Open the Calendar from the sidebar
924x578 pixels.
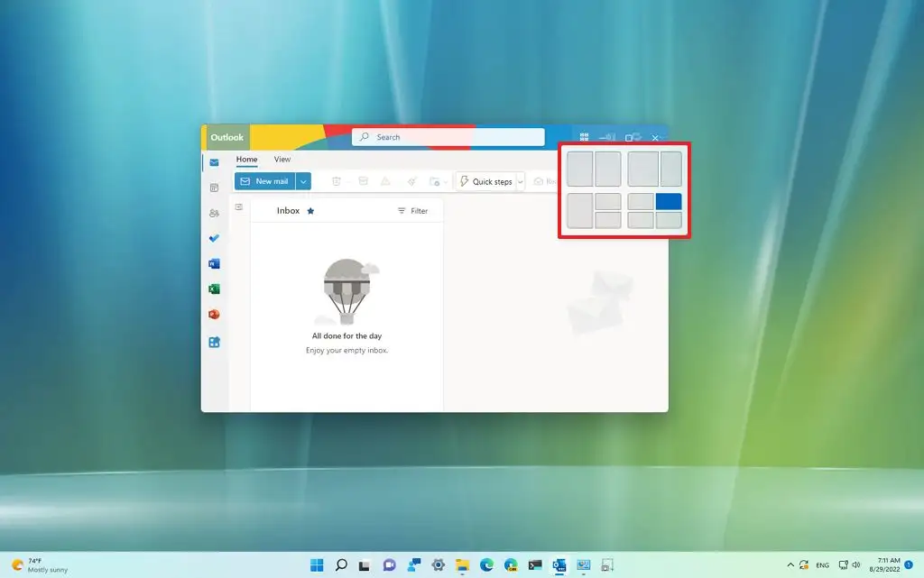213,188
